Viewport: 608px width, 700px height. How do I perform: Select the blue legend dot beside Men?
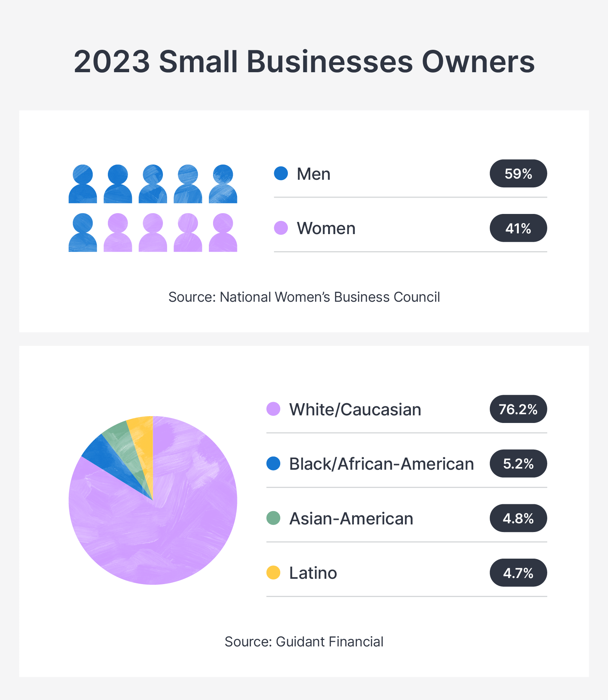pos(281,174)
